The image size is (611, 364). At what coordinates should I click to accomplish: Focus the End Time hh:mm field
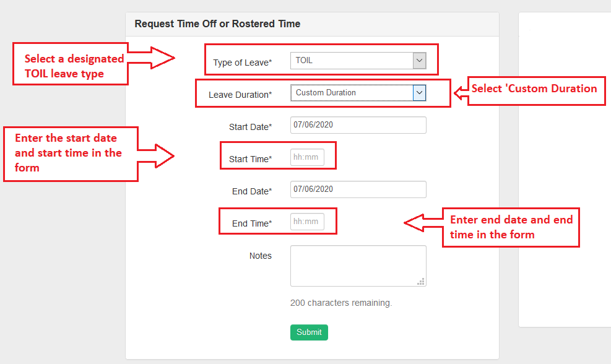tap(307, 222)
